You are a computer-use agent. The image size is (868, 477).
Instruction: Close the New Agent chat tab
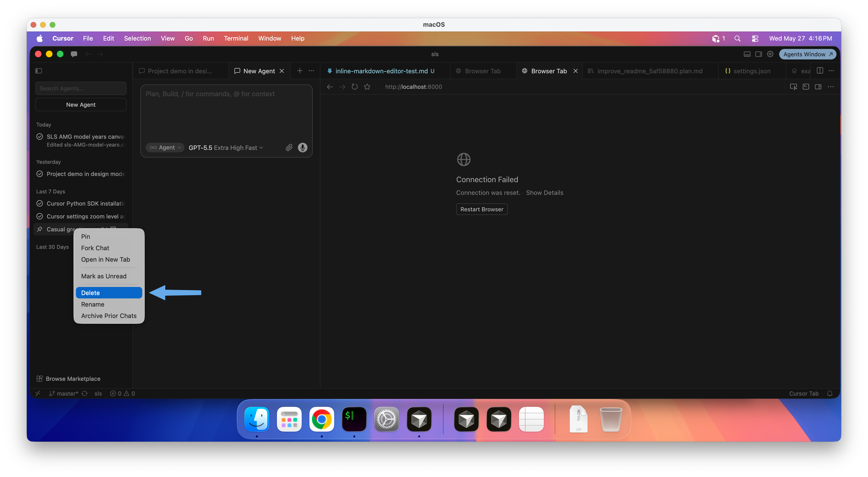point(282,71)
